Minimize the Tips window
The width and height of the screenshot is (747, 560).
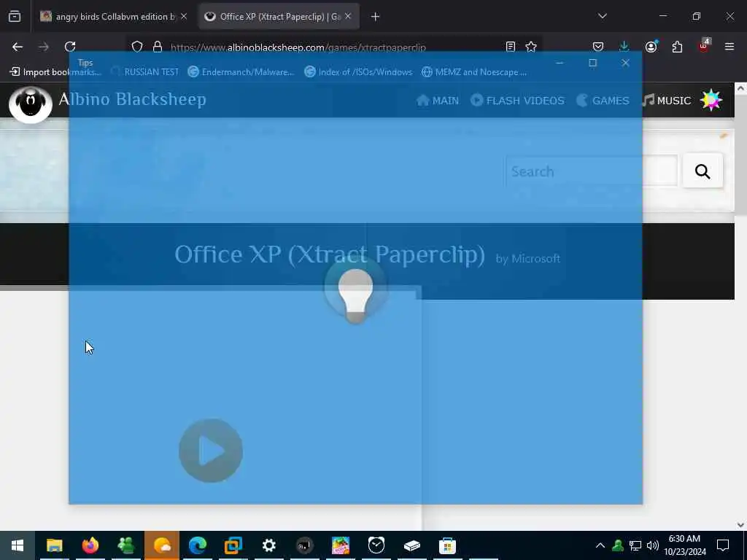[560, 63]
